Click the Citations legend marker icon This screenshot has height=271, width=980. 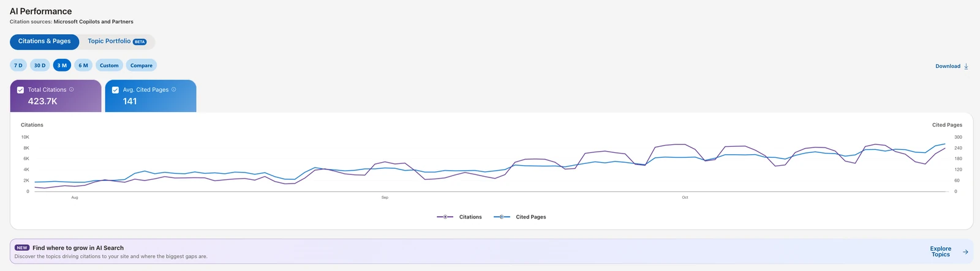coord(445,217)
